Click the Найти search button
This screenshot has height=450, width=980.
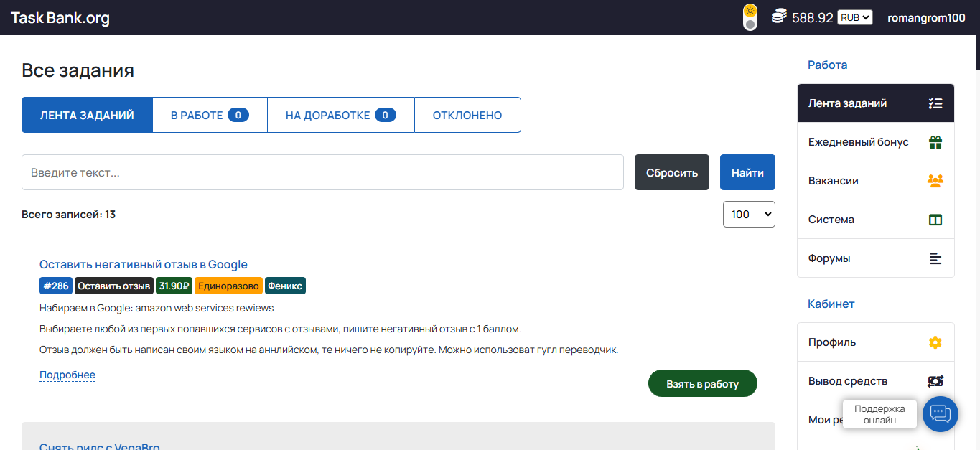click(x=747, y=172)
